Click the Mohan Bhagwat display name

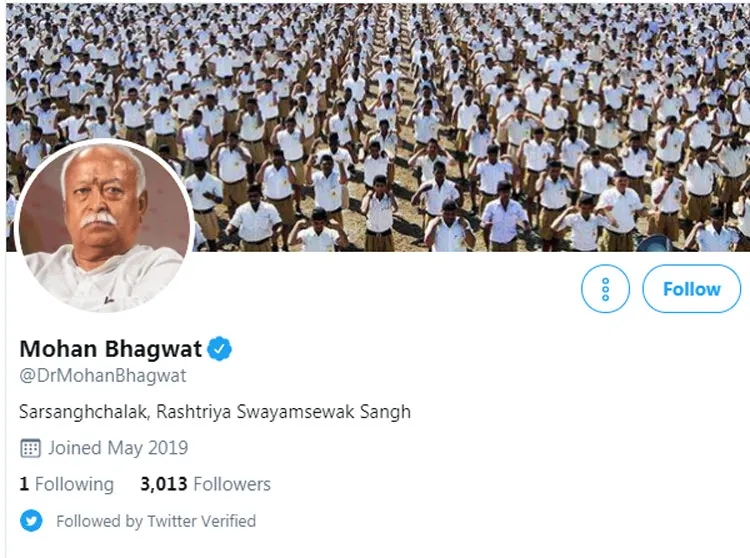(110, 349)
